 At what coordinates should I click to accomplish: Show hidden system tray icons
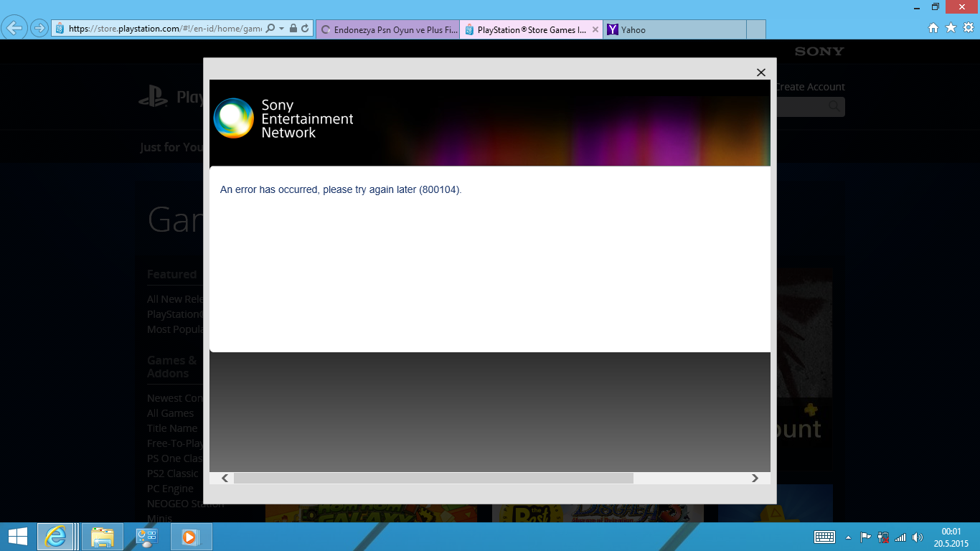point(848,537)
